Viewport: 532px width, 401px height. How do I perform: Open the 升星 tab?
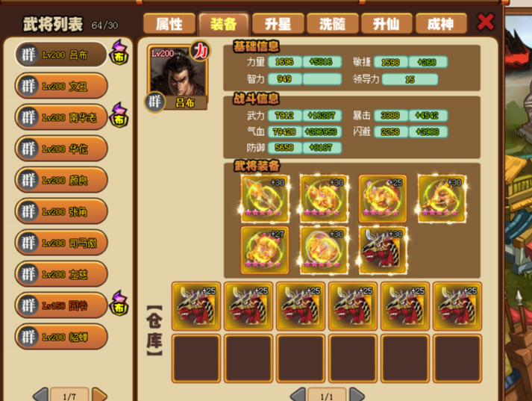[278, 24]
